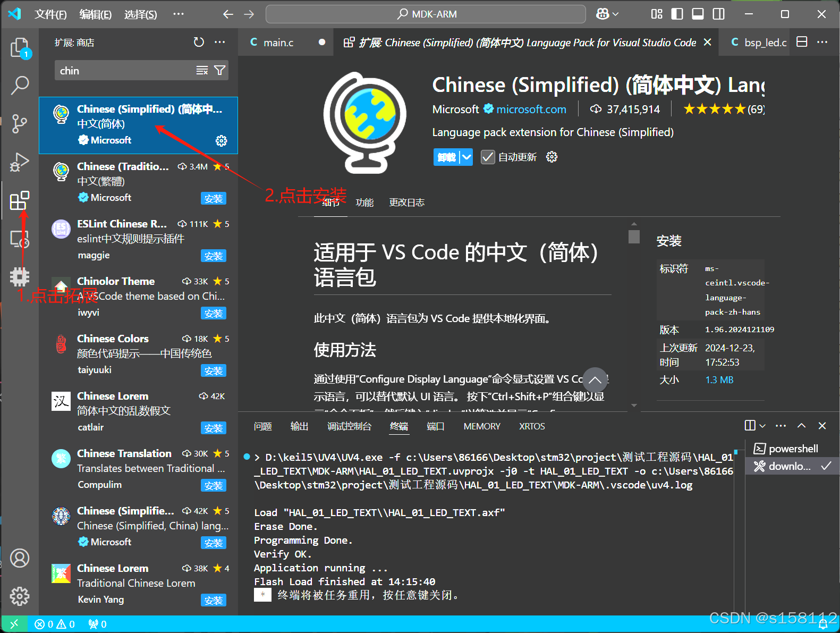Open the remote window status bar icon
This screenshot has height=633, width=840.
tap(14, 624)
